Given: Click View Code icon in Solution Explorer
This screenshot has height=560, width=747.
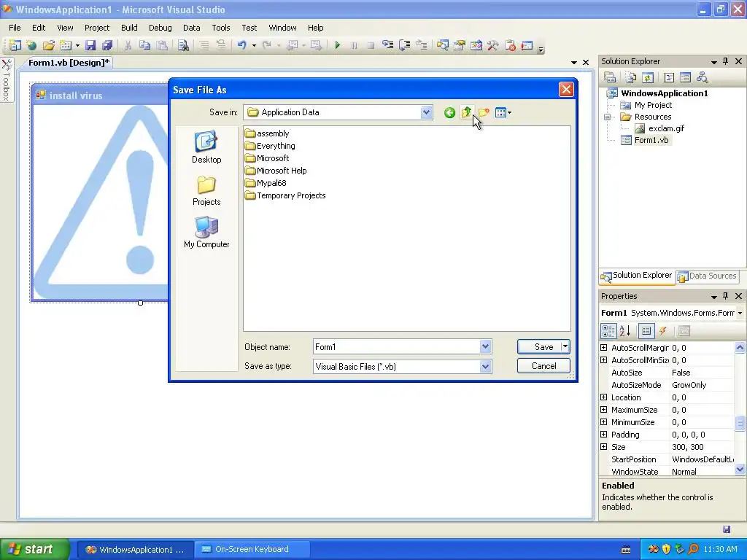Looking at the screenshot, I should 668,77.
